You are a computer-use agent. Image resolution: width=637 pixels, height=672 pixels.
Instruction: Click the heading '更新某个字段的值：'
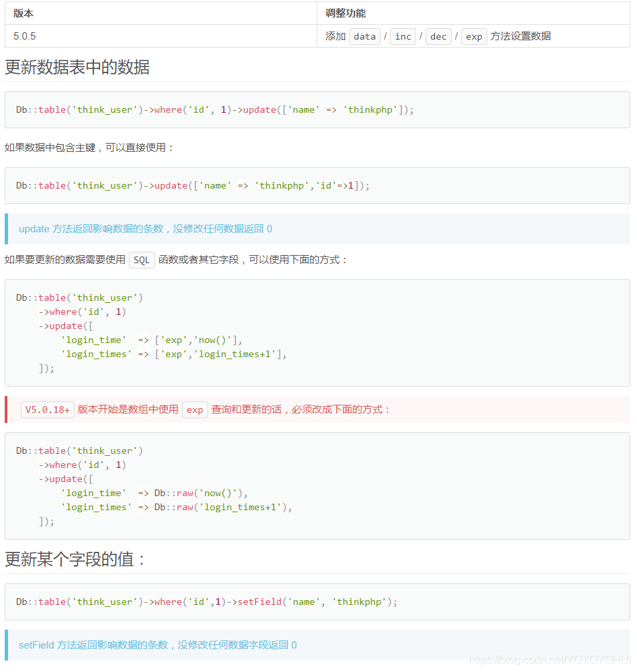[76, 559]
